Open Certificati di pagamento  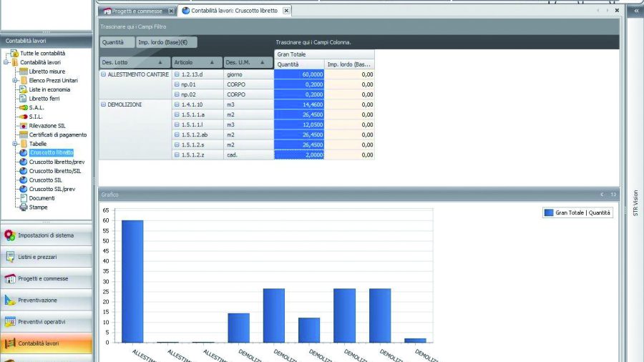57,134
